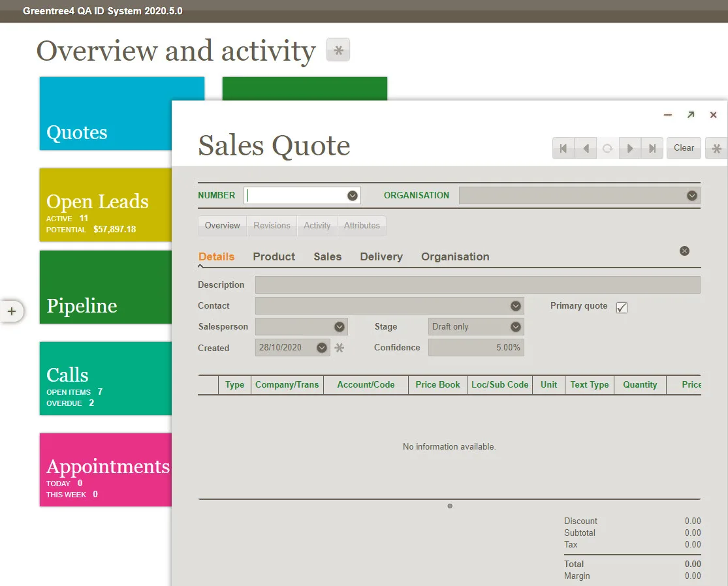This screenshot has width=728, height=586.
Task: Open the asterisk options beside the Clear button
Action: pyautogui.click(x=716, y=148)
